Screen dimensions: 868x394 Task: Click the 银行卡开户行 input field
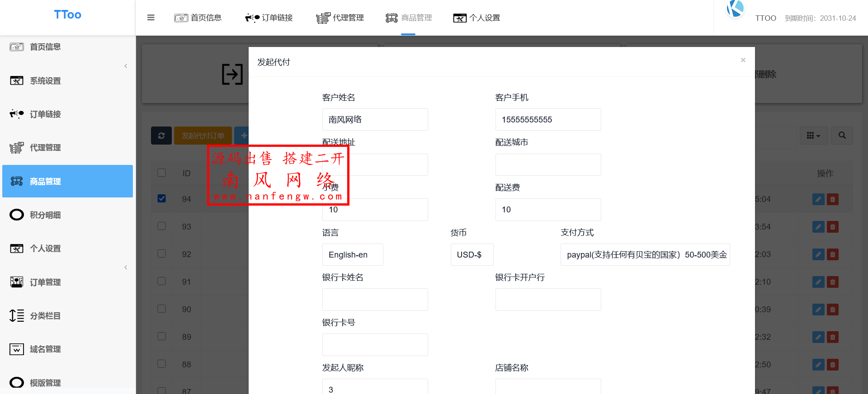(548, 300)
